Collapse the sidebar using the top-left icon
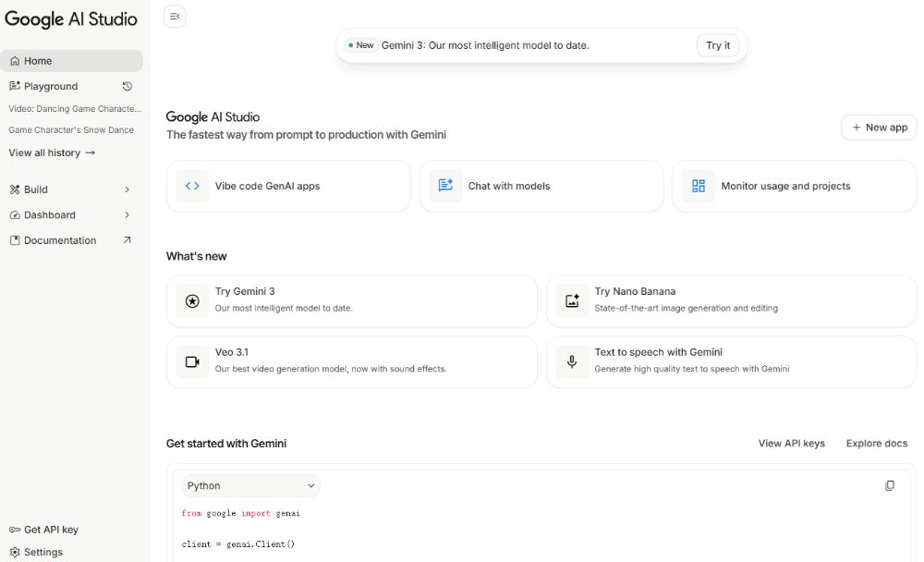Screen dimensions: 924x562 tap(174, 16)
